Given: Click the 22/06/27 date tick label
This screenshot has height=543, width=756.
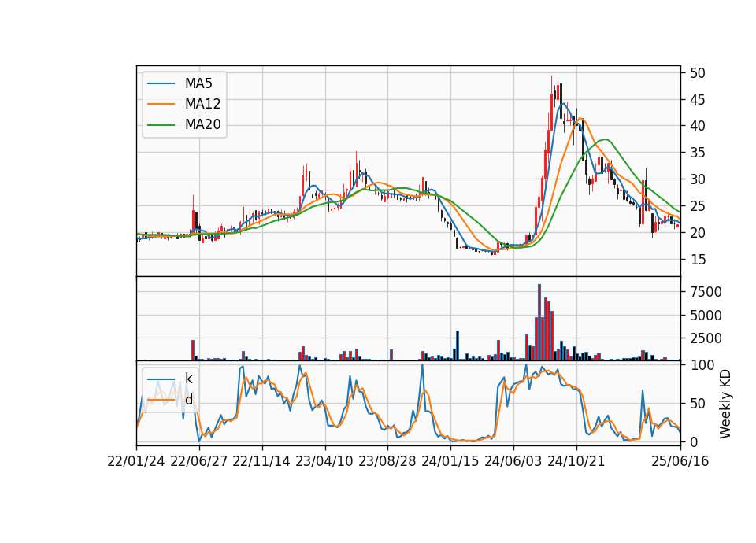Looking at the screenshot, I should click(x=198, y=461).
